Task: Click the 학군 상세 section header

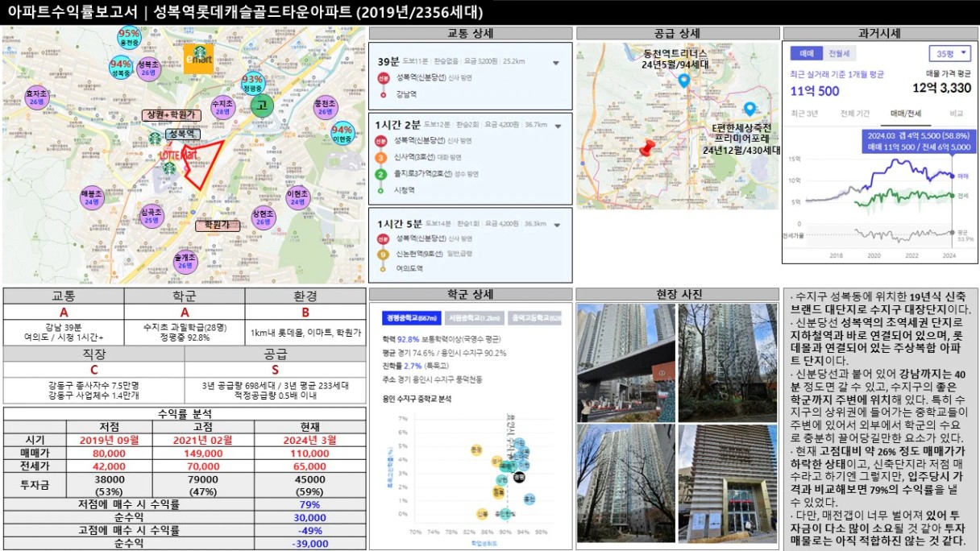Action: [471, 294]
